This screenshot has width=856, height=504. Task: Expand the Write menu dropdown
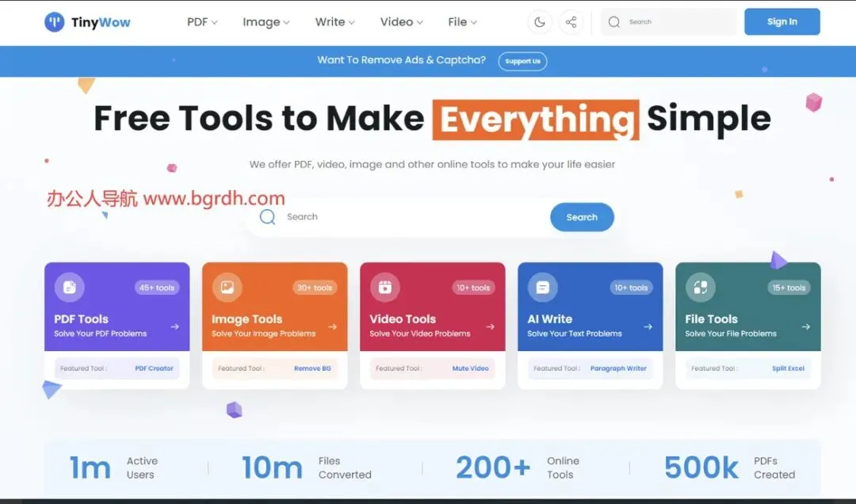click(334, 22)
